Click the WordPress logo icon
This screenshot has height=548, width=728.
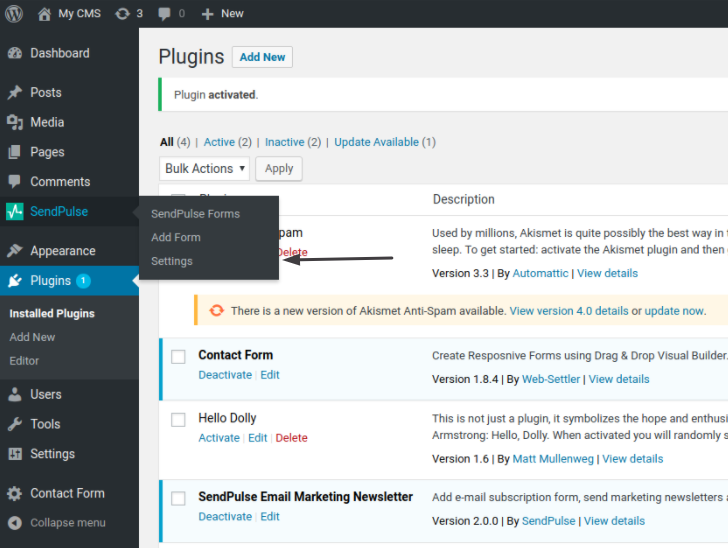[x=14, y=14]
